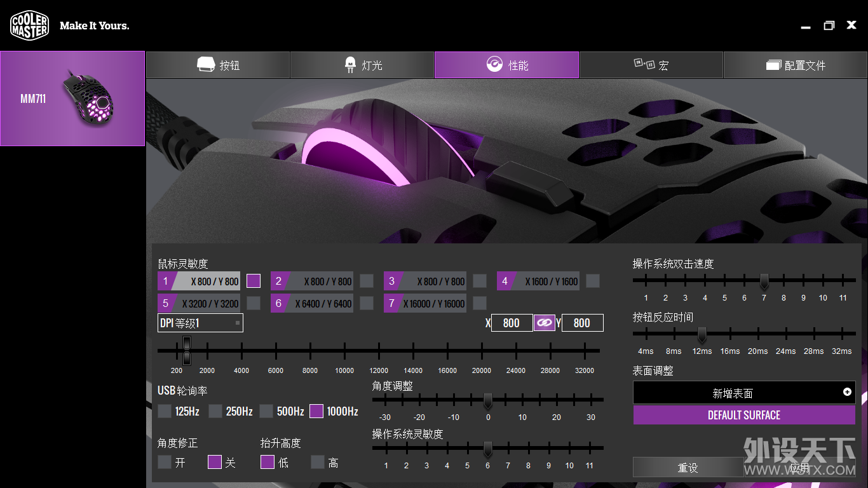Click the button icon on 按钮 tab
Viewport: 868px width, 488px height.
[205, 64]
